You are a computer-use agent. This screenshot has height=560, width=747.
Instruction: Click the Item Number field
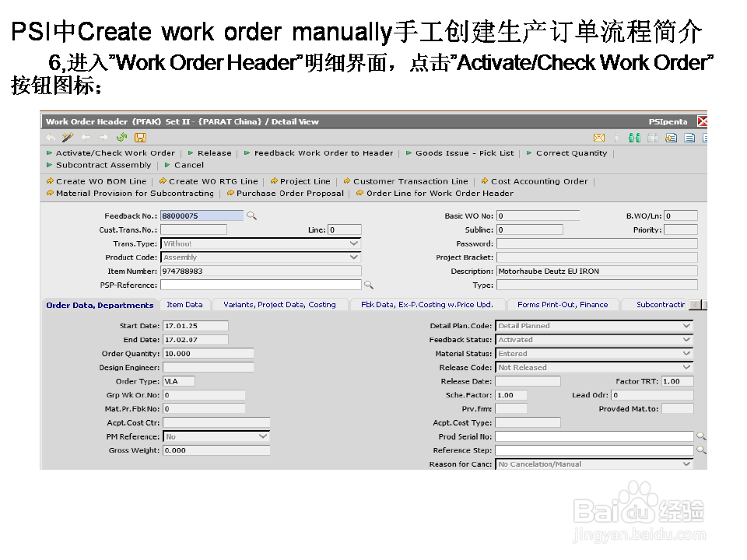tap(261, 271)
